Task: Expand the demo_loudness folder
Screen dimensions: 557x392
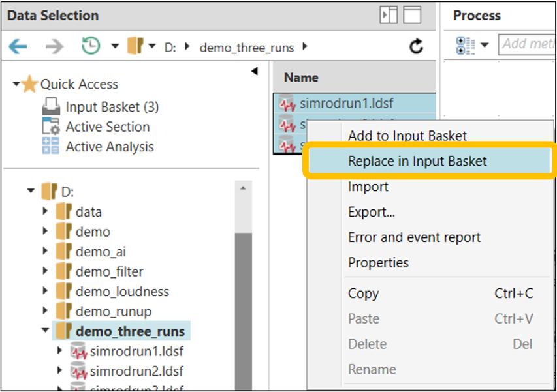Action: (x=45, y=292)
